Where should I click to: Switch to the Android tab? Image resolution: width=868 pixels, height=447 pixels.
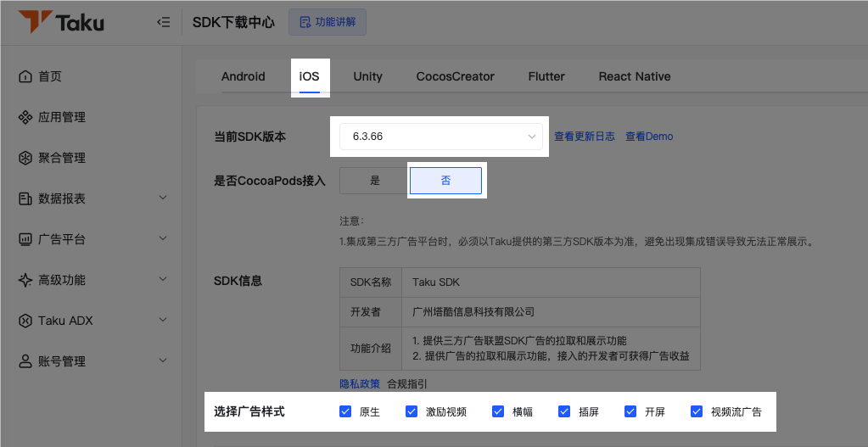click(243, 76)
